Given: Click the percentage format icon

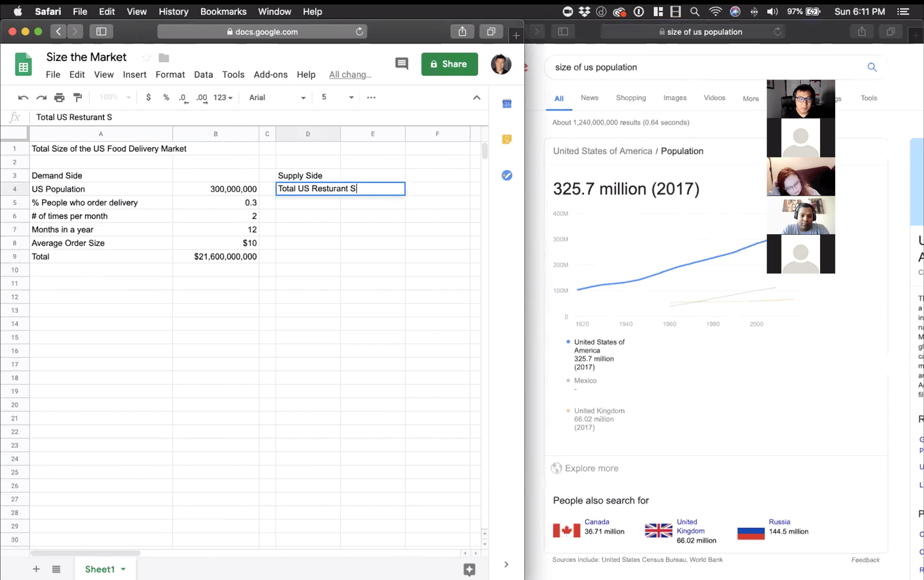Looking at the screenshot, I should 165,97.
